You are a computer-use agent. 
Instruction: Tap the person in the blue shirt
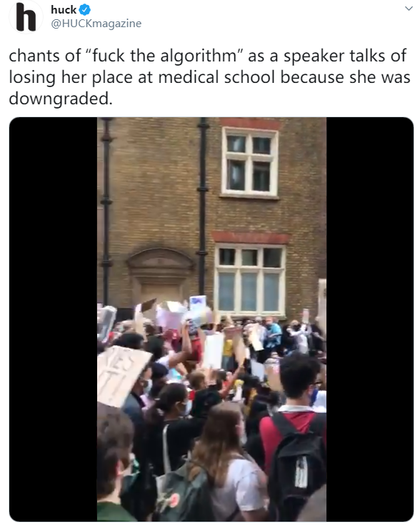click(x=272, y=335)
